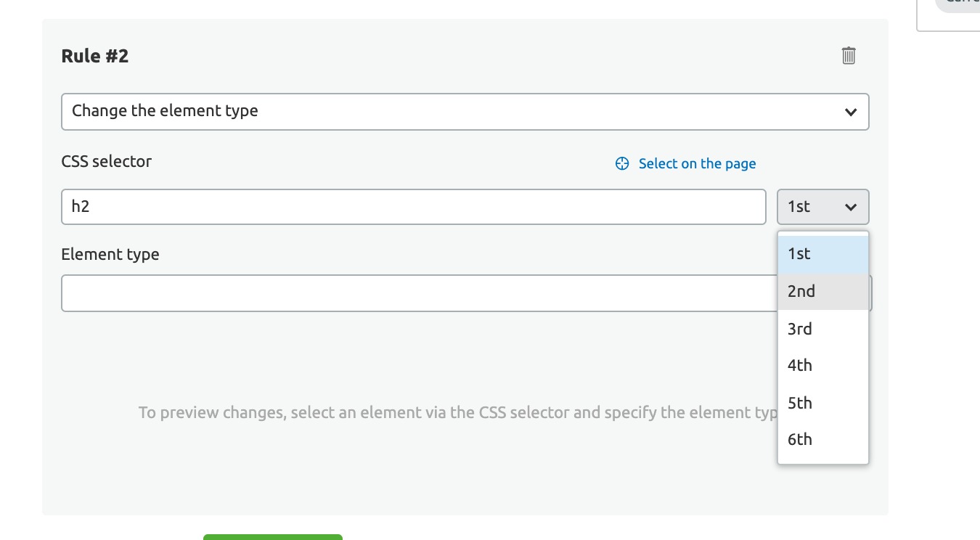This screenshot has width=980, height=540.
Task: Pick the "3rd" occurrence option
Action: tap(822, 329)
